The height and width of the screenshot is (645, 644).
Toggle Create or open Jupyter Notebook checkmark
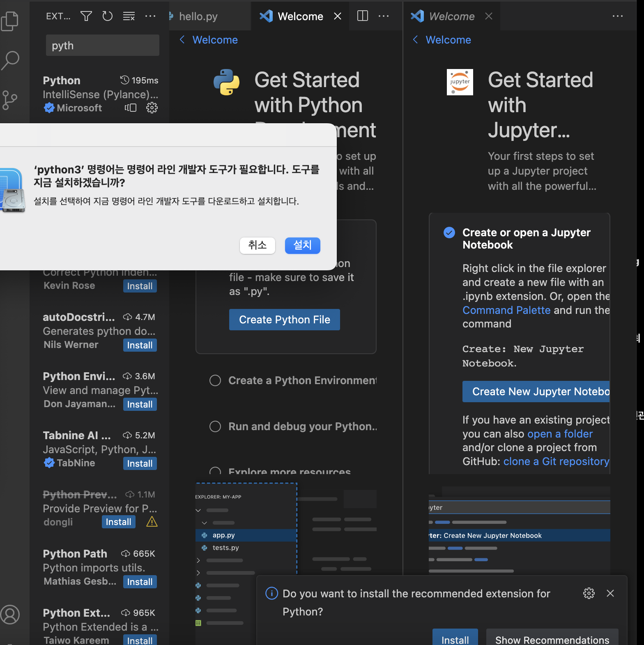coord(449,233)
